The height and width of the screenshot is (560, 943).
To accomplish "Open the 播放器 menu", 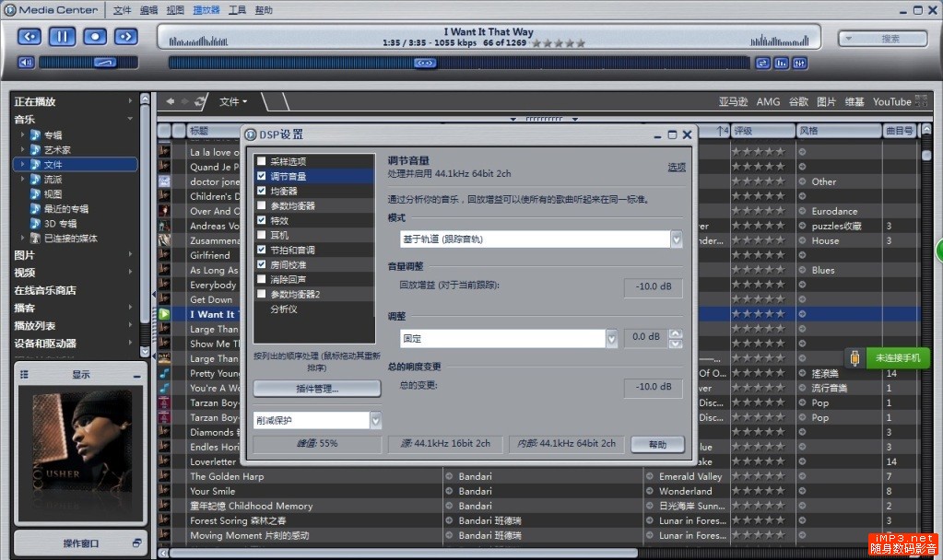I will 206,9.
